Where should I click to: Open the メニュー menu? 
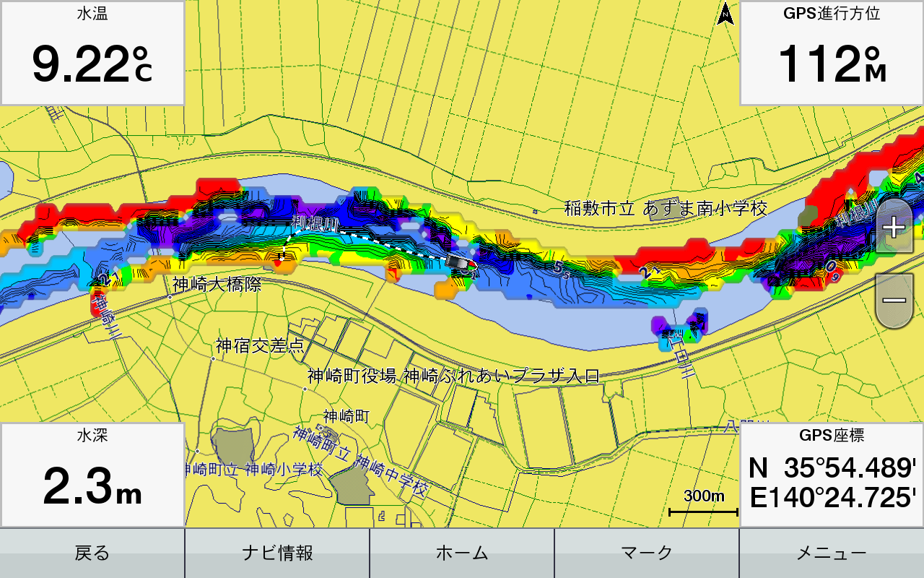[x=832, y=553]
